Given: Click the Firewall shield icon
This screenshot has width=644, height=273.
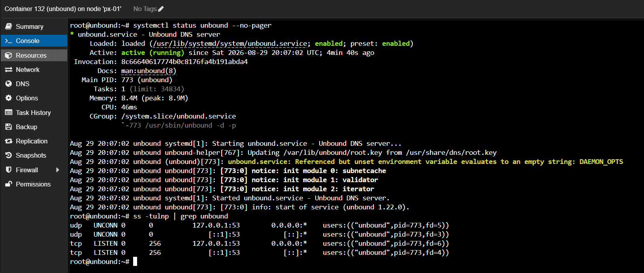Looking at the screenshot, I should 8,170.
